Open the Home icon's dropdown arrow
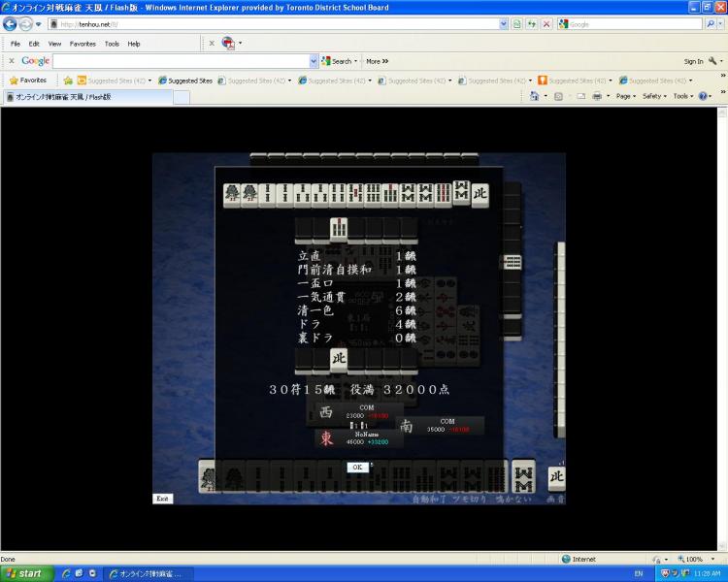 [546, 96]
